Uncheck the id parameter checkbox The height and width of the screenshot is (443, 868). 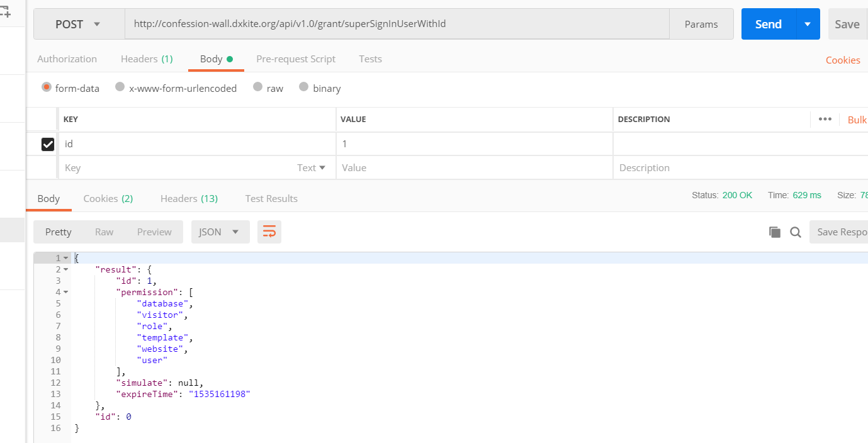pos(48,144)
